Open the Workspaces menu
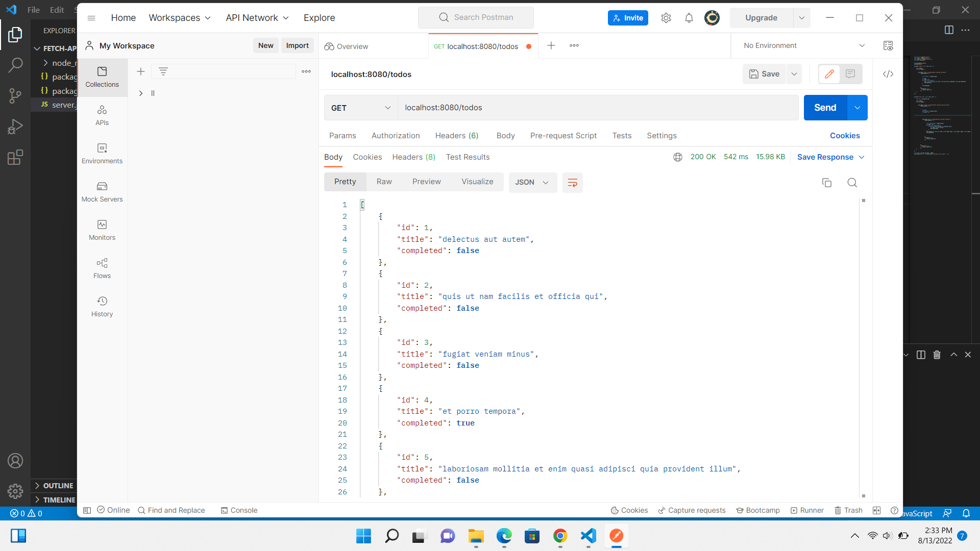This screenshot has width=980, height=551. (x=180, y=18)
